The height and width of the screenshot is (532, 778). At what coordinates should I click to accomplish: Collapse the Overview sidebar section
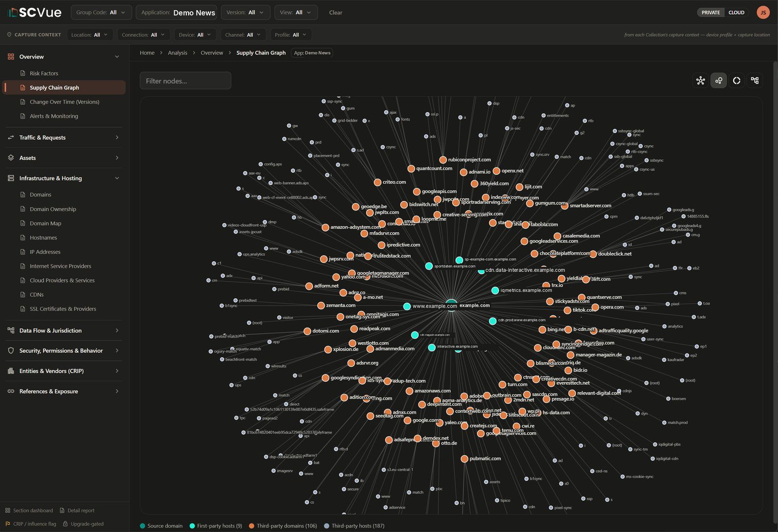click(117, 57)
